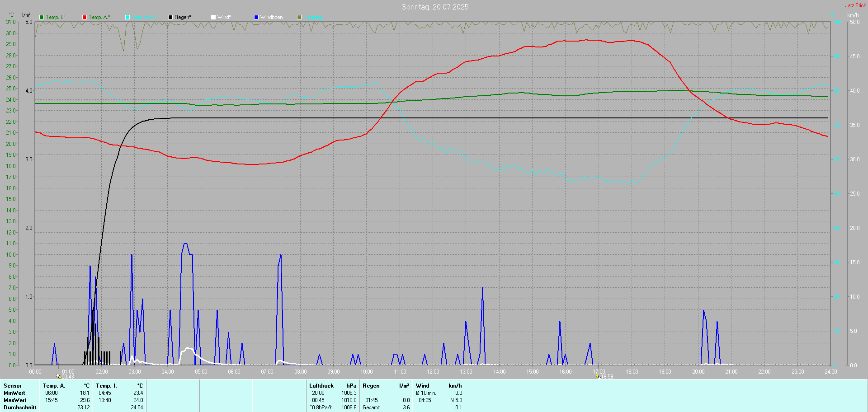The width and height of the screenshot is (868, 412).
Task: Click the pressure trend '^0.8hPa/h'
Action: pos(321,407)
